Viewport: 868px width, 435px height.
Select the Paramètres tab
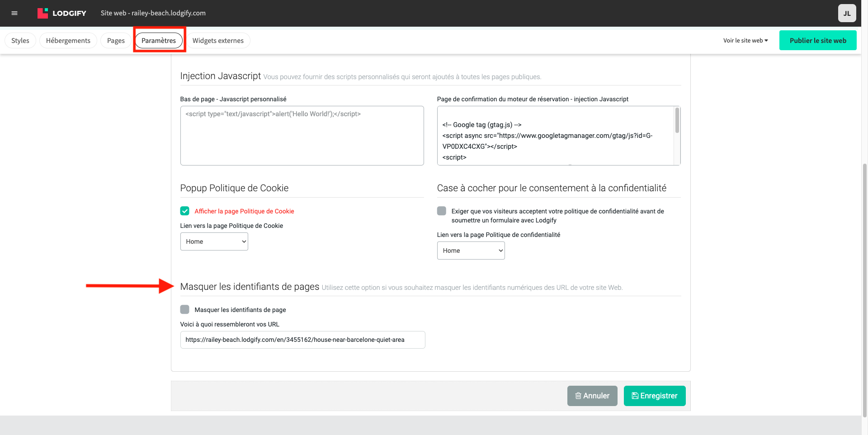point(159,41)
